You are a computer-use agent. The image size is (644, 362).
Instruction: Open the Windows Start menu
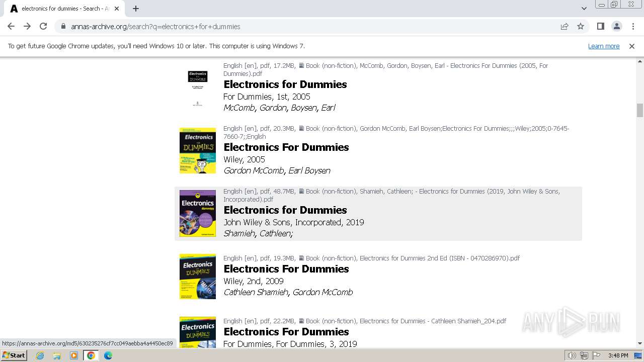14,355
